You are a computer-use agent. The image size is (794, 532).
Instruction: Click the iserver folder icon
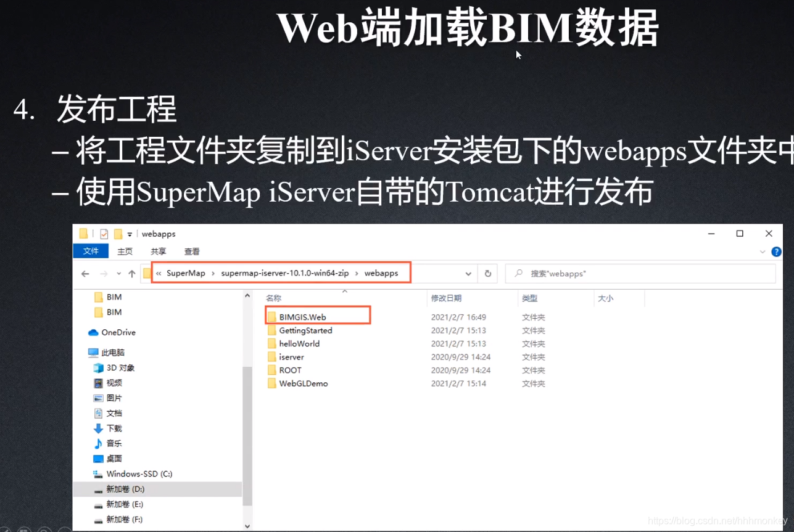click(271, 357)
